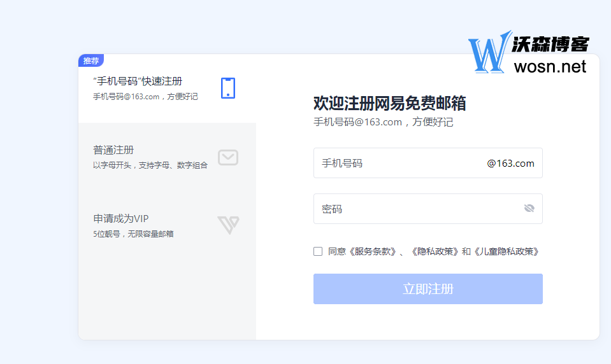Open the 《隐私政策》 link
Screen dimensions: 611x364
click(x=435, y=251)
